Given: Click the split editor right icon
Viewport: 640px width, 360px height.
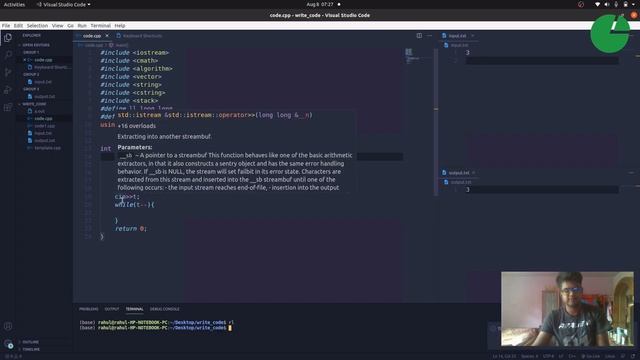Looking at the screenshot, I should point(419,36).
